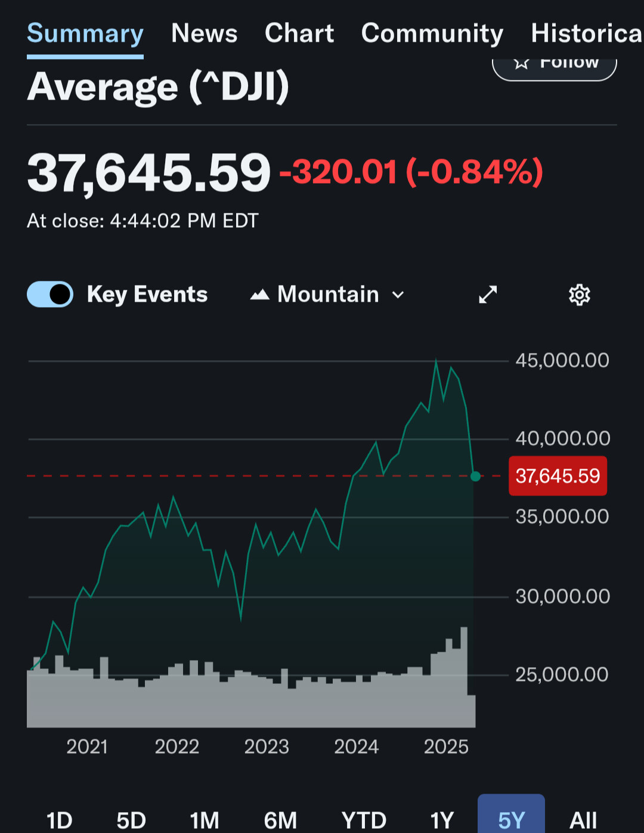Show year-to-date YTD range

pos(364,820)
